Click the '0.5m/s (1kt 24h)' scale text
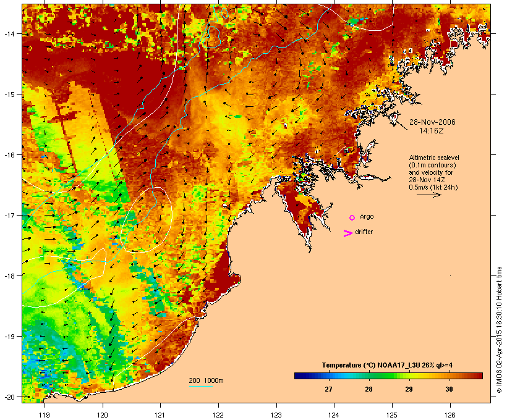The image size is (507, 420). 433,187
